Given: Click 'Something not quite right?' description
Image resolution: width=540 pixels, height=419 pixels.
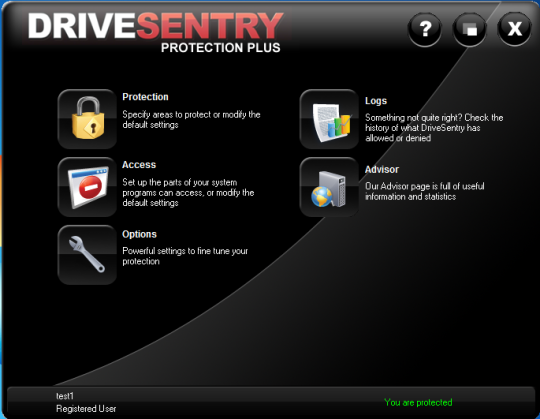Looking at the screenshot, I should (x=434, y=128).
